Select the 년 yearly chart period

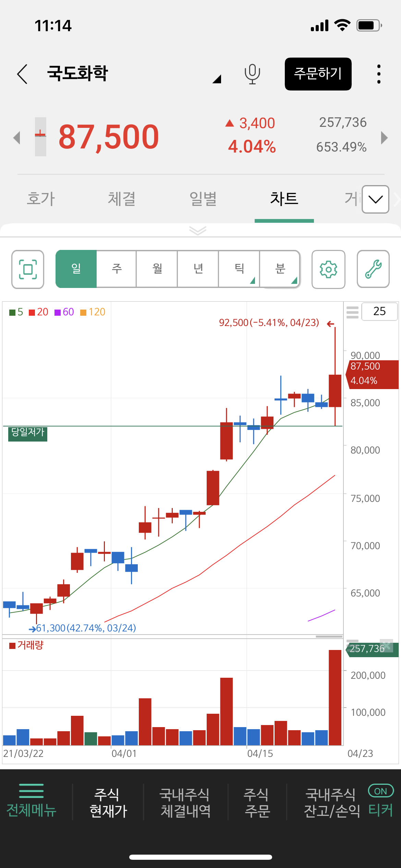click(198, 269)
